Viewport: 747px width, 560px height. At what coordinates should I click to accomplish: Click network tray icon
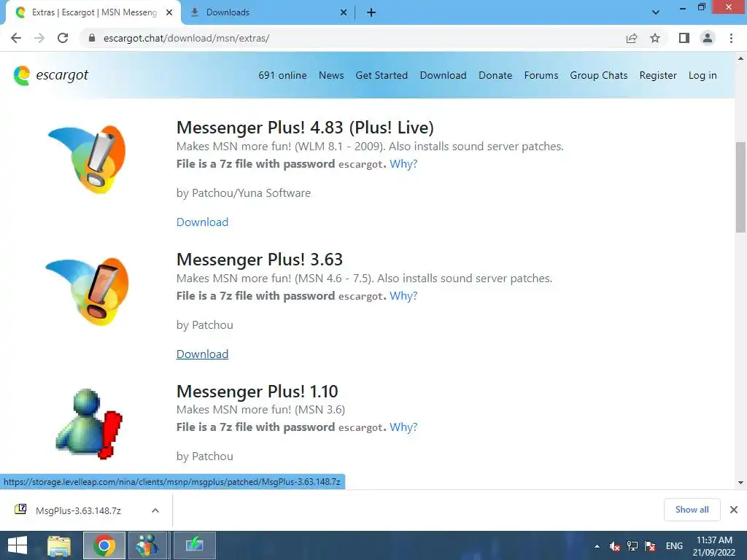tap(632, 546)
